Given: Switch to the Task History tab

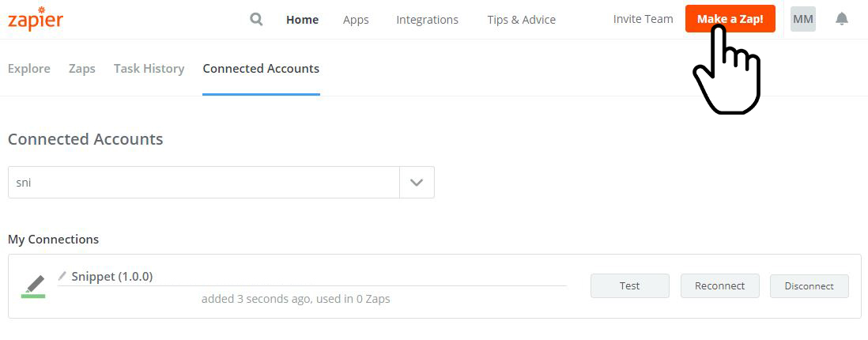Looking at the screenshot, I should point(149,69).
